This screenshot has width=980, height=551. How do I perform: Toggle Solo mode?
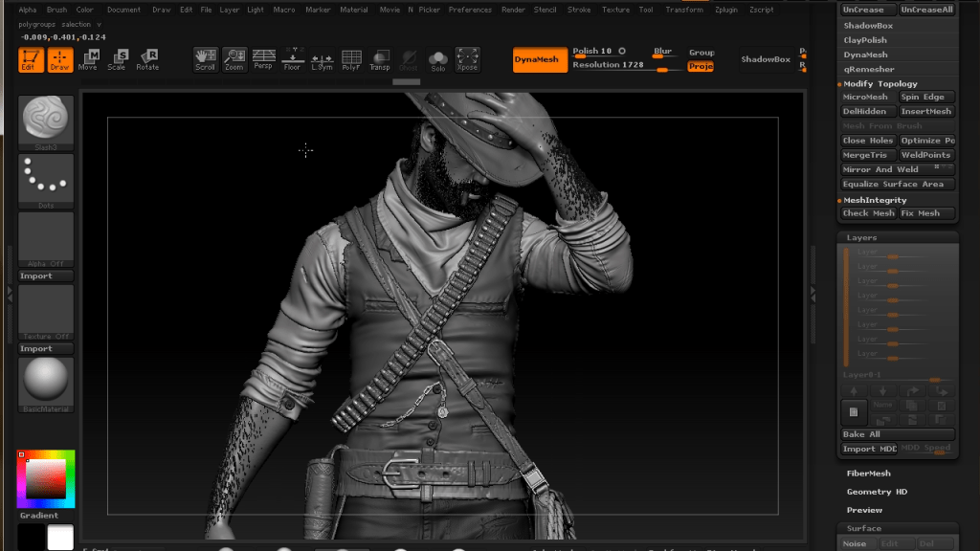pyautogui.click(x=438, y=60)
